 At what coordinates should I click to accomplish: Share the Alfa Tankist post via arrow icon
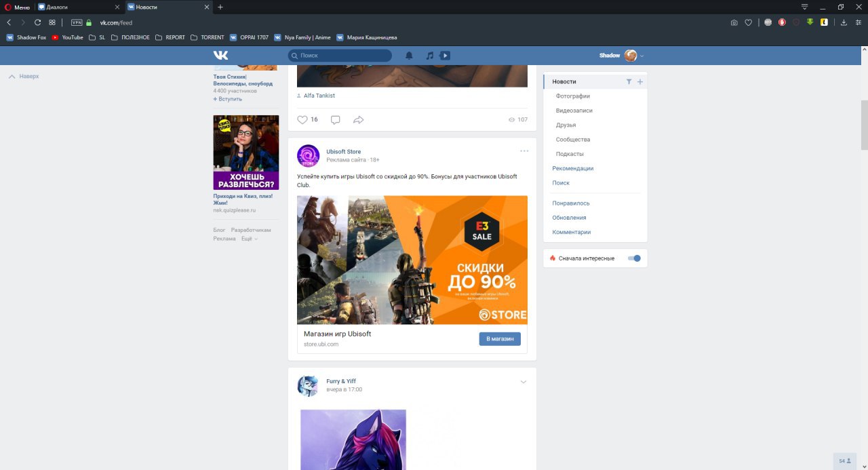point(359,119)
